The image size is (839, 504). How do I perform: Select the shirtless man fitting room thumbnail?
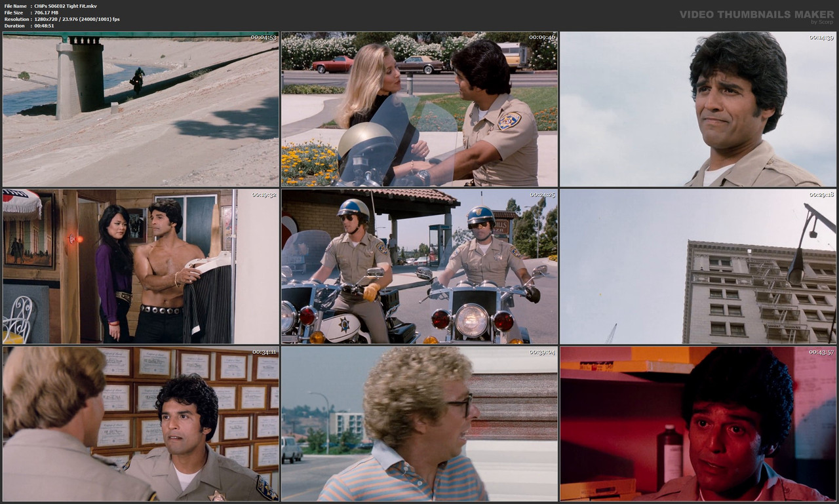140,266
